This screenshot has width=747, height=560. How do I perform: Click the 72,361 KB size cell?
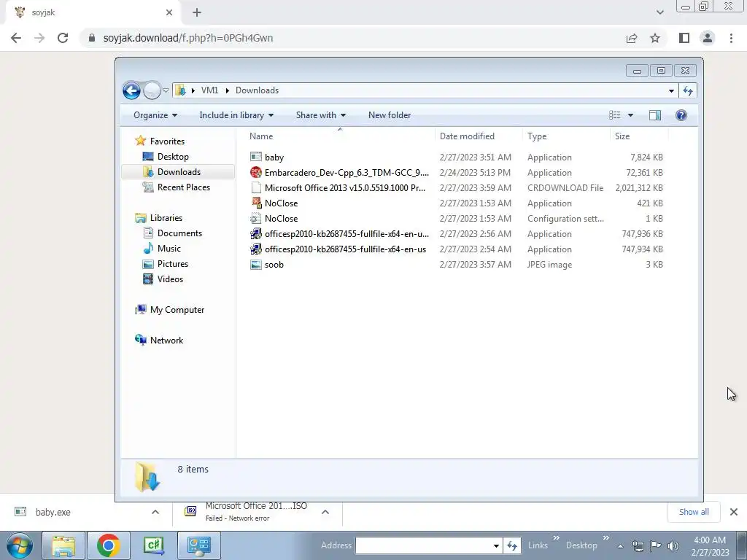tap(644, 172)
